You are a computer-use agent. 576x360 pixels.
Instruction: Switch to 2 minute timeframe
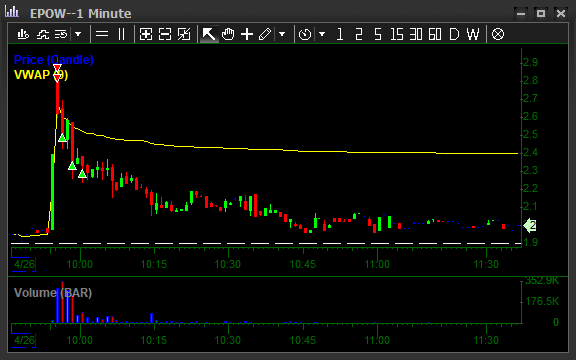point(359,34)
